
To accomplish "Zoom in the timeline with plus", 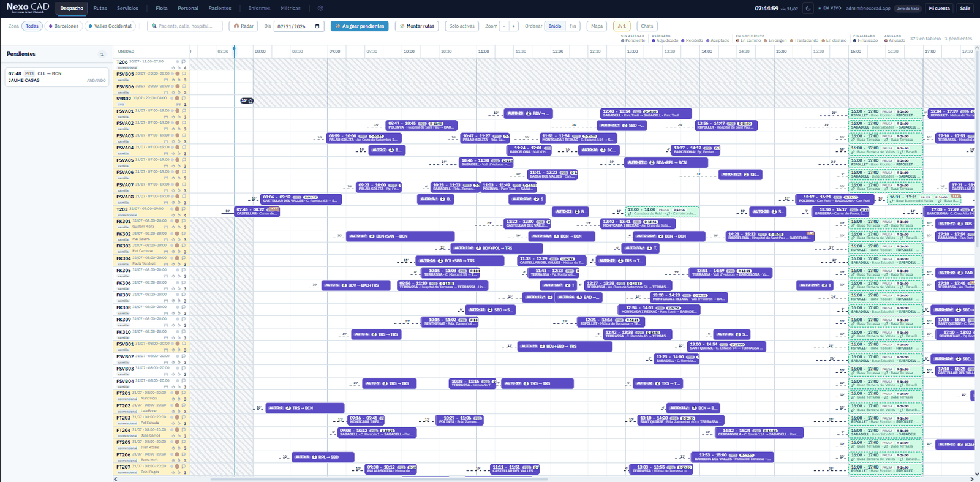I will click(513, 26).
